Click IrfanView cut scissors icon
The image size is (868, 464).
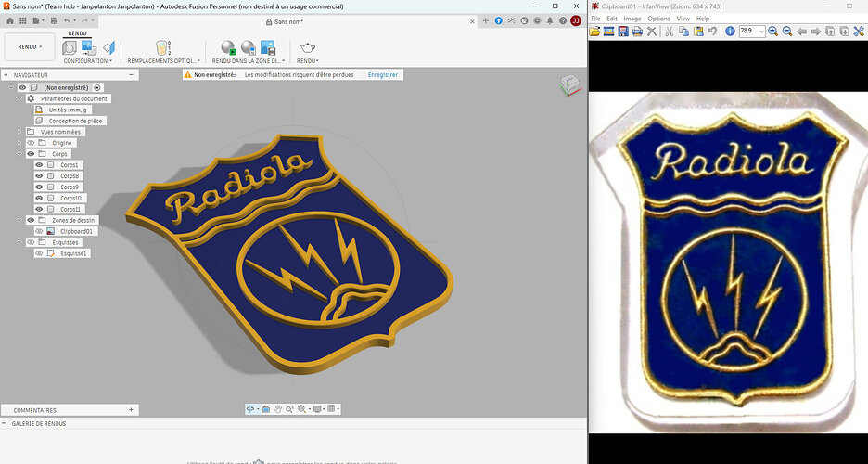click(x=670, y=32)
